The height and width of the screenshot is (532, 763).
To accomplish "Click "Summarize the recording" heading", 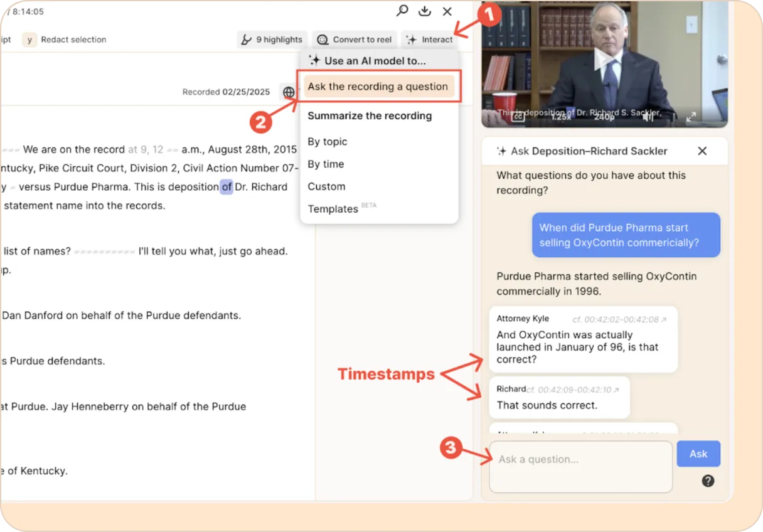I will click(370, 116).
